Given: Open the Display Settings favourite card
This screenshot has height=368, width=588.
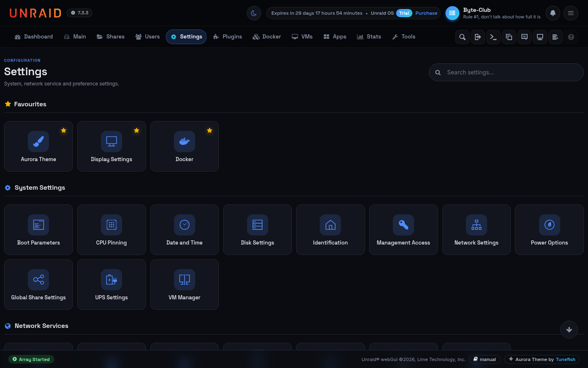Looking at the screenshot, I should pos(111,146).
